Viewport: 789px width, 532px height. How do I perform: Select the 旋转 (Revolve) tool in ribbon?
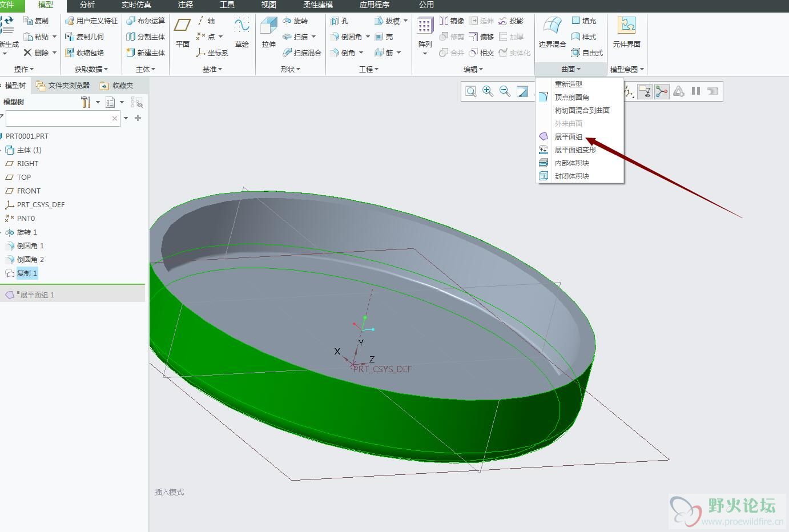point(295,21)
